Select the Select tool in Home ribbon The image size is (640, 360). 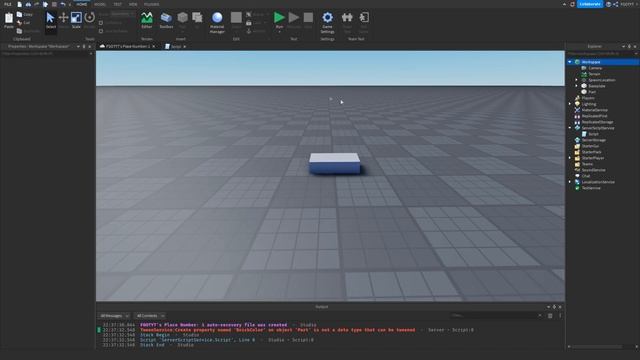click(51, 20)
